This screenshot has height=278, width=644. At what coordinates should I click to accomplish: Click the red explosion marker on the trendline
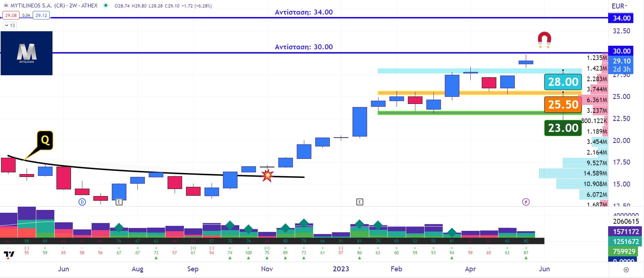point(267,175)
